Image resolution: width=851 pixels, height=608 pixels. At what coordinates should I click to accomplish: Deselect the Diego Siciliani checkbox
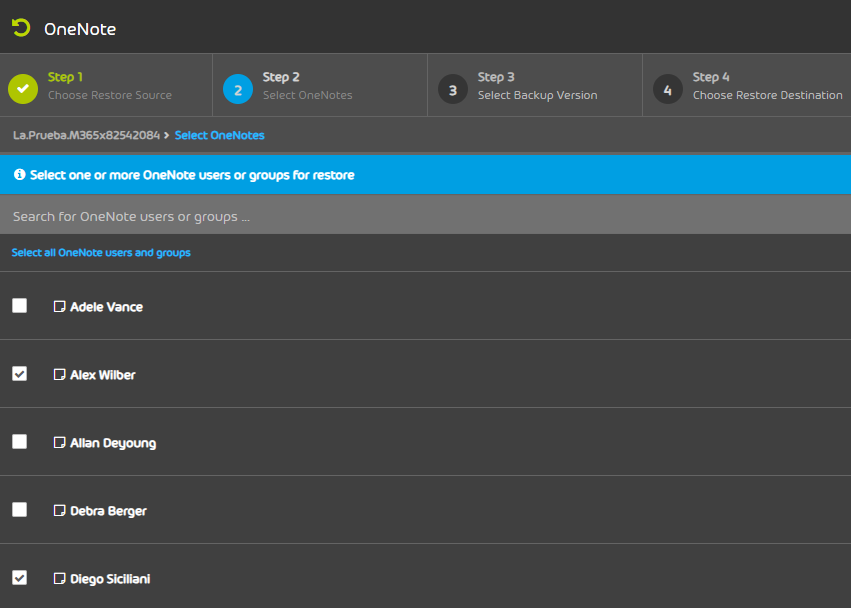click(x=20, y=578)
